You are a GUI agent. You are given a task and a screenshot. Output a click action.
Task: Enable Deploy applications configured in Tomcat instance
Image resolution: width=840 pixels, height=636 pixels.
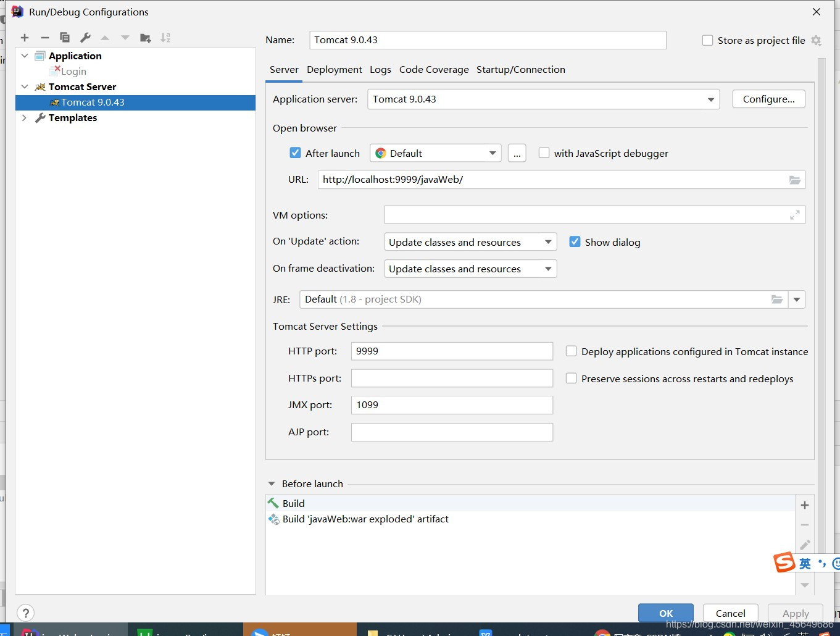coord(572,351)
